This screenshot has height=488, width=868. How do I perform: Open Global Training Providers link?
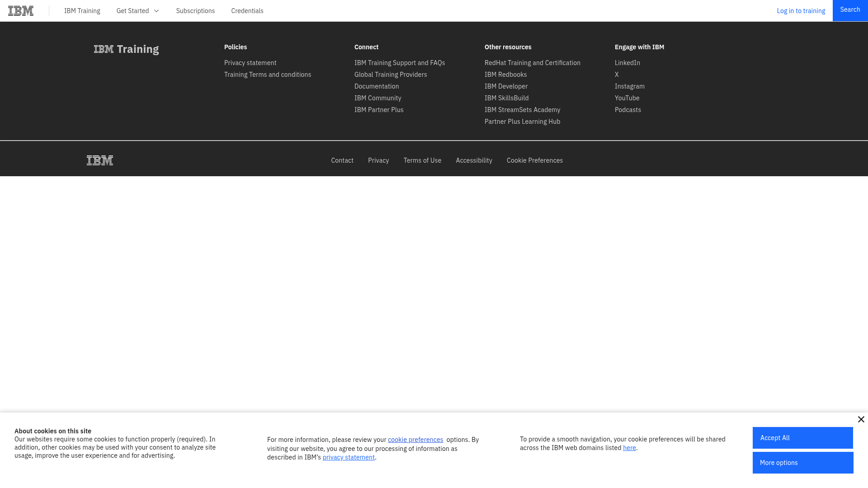point(391,75)
